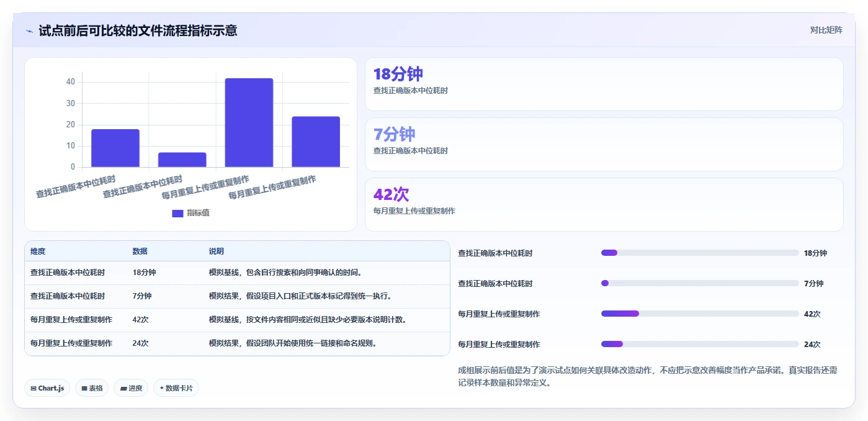Click the 数据 table column header

[140, 251]
